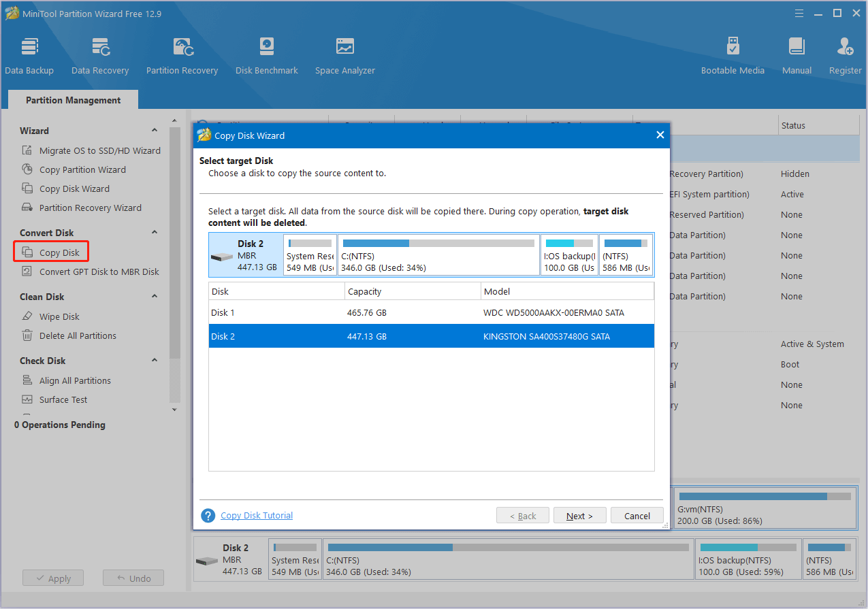
Task: Open Partition Recovery from the toolbar
Action: (x=182, y=56)
